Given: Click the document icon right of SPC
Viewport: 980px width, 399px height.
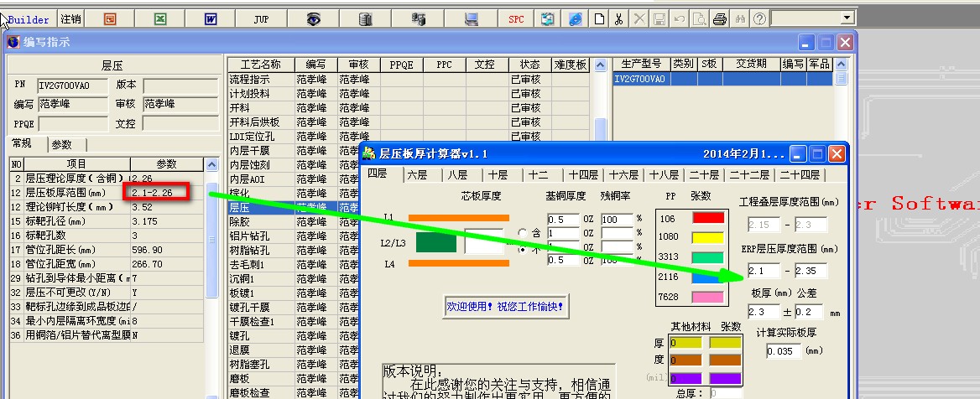Looking at the screenshot, I should 548,19.
